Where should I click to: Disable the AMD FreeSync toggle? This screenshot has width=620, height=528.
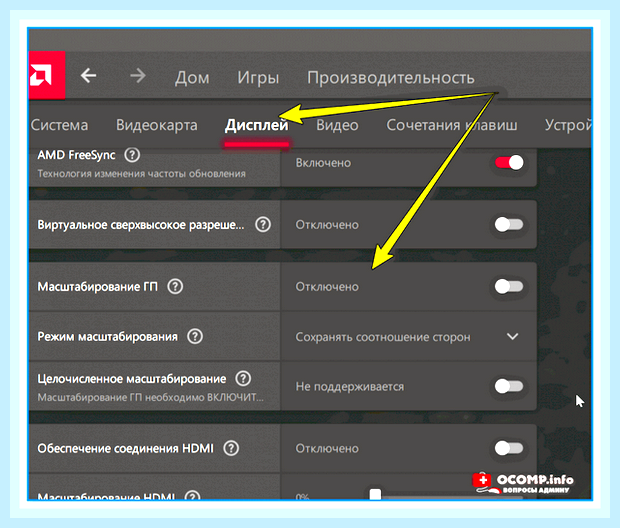pos(509,163)
